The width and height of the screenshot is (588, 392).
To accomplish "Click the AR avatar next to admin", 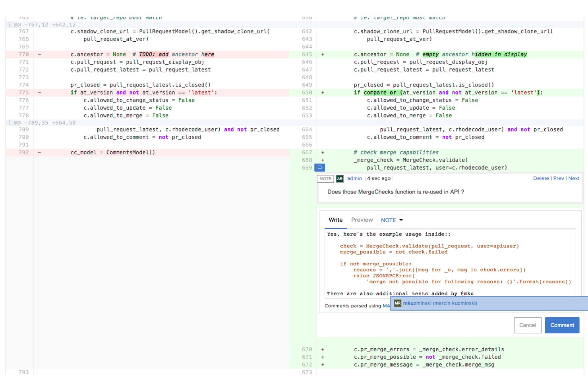I will [340, 179].
